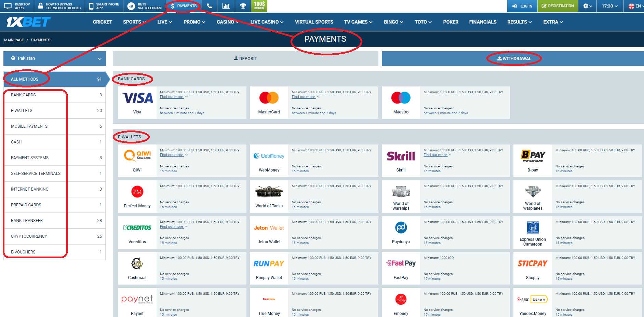
Task: Open the statistics bar-chart icon
Action: tap(226, 6)
